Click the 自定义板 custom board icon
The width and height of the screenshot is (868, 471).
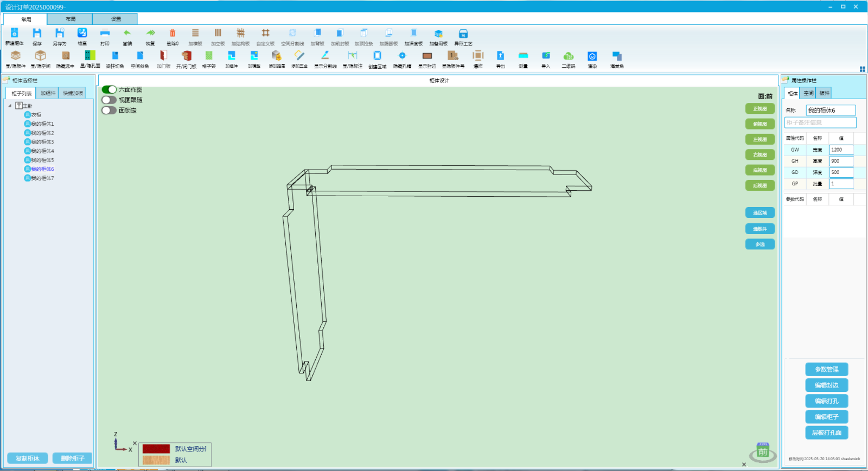[265, 33]
